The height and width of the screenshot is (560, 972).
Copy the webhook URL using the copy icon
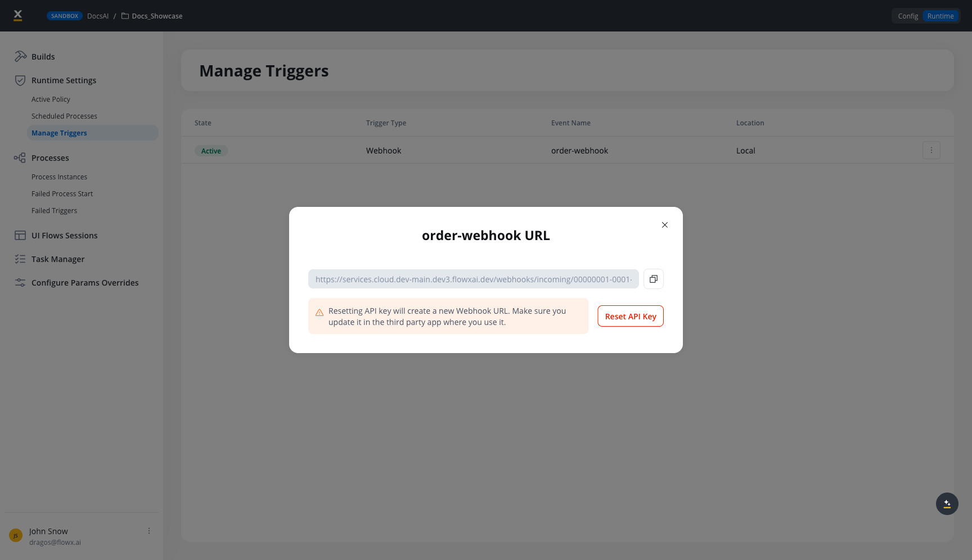coord(653,279)
